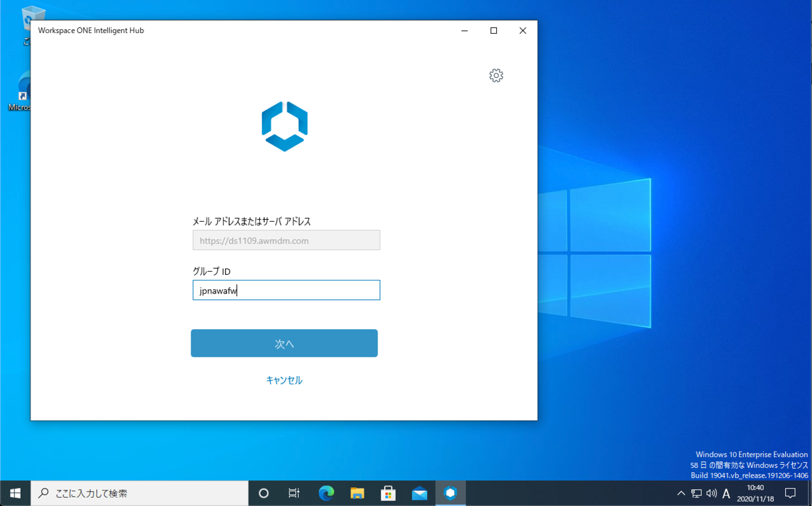Open Cortana circle icon on taskbar
The height and width of the screenshot is (506, 812).
click(264, 493)
